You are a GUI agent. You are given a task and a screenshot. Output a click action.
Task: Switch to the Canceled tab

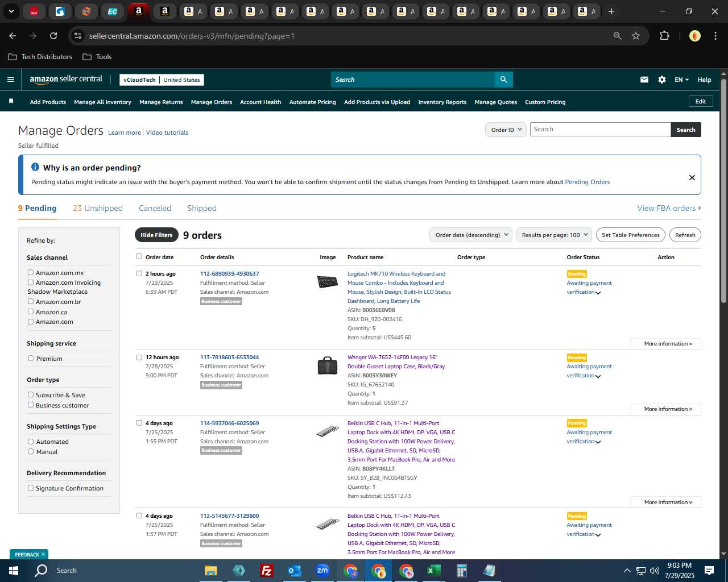(x=155, y=208)
